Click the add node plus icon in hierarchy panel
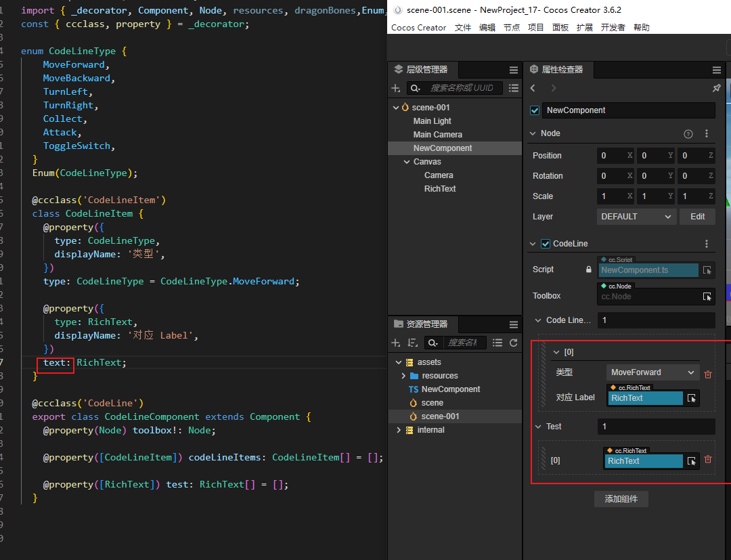The width and height of the screenshot is (731, 560). coord(396,88)
